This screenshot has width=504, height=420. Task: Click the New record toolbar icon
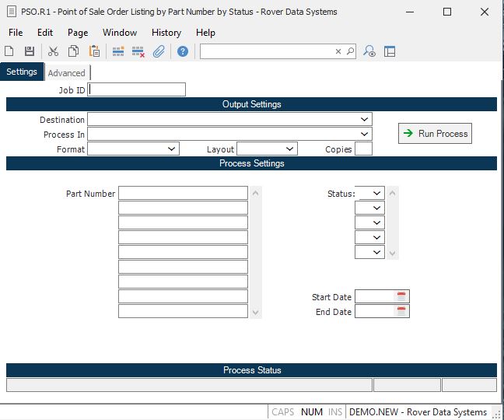pos(9,51)
